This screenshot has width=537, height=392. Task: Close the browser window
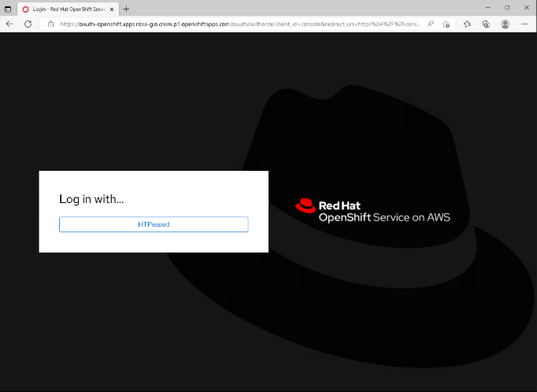pos(527,8)
